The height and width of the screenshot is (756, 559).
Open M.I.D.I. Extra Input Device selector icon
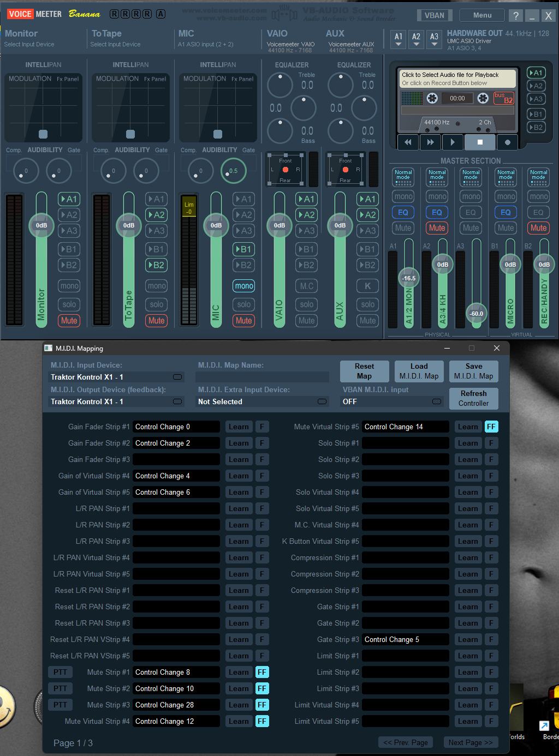tap(322, 401)
